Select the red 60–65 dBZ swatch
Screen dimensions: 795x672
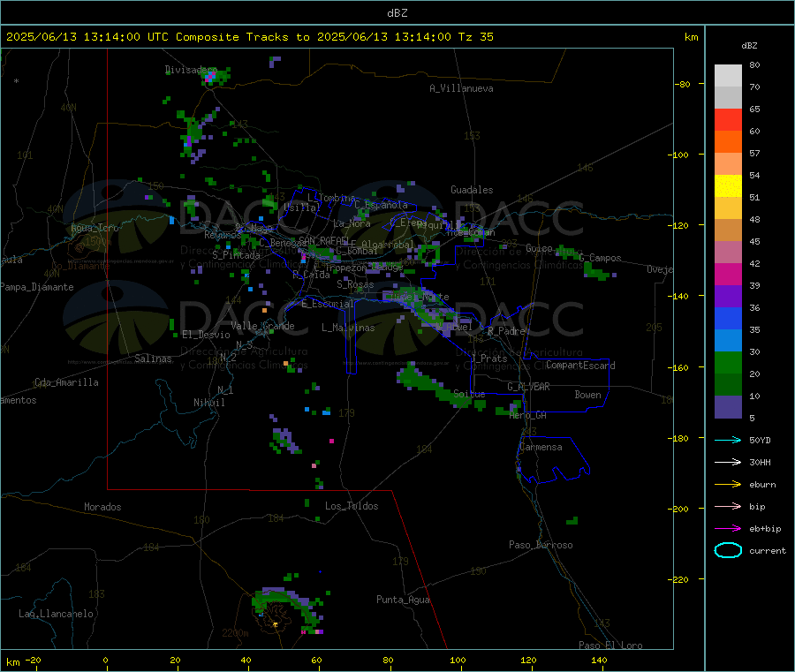click(728, 119)
